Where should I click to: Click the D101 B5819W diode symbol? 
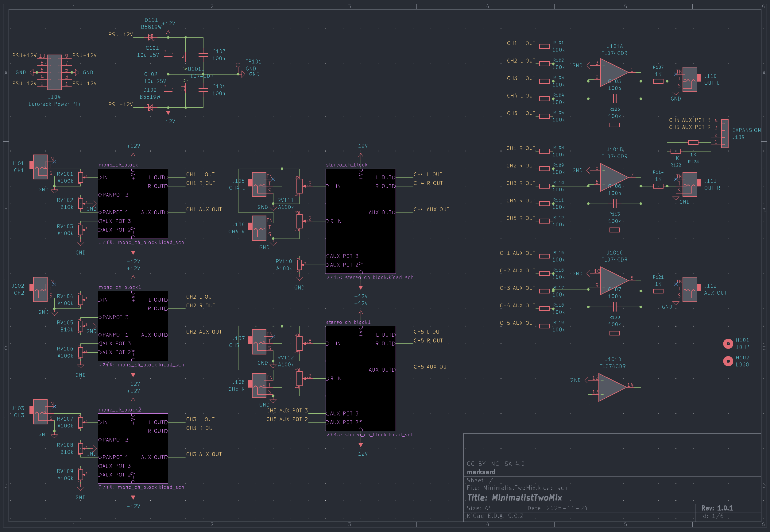[151, 37]
